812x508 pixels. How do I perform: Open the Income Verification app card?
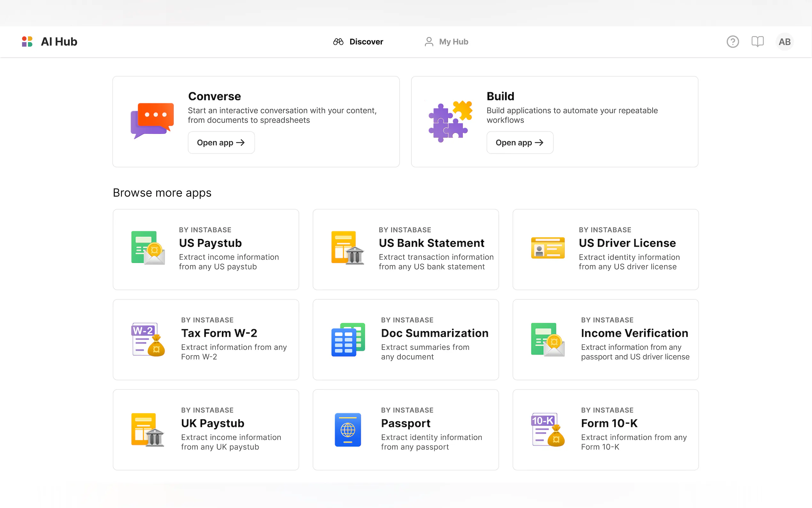pos(605,339)
